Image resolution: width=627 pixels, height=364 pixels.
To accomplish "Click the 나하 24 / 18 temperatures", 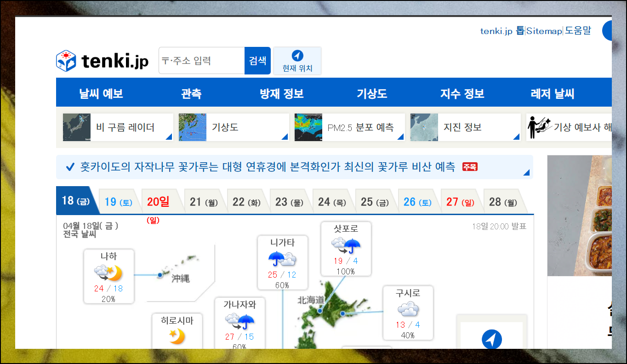I will coord(108,289).
